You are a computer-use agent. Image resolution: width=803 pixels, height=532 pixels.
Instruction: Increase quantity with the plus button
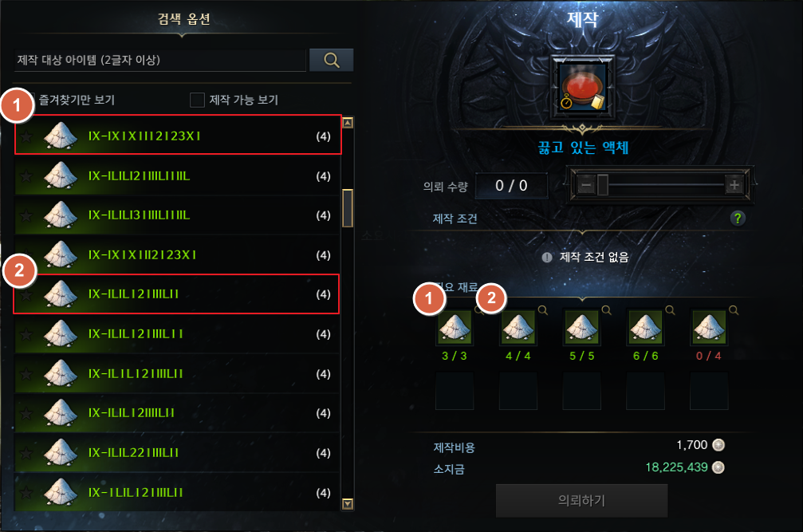[734, 185]
